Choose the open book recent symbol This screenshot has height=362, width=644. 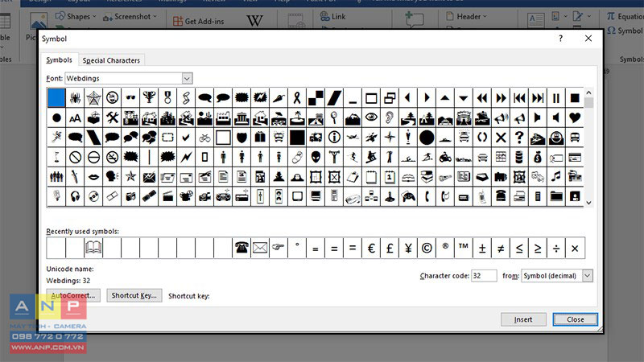[93, 248]
